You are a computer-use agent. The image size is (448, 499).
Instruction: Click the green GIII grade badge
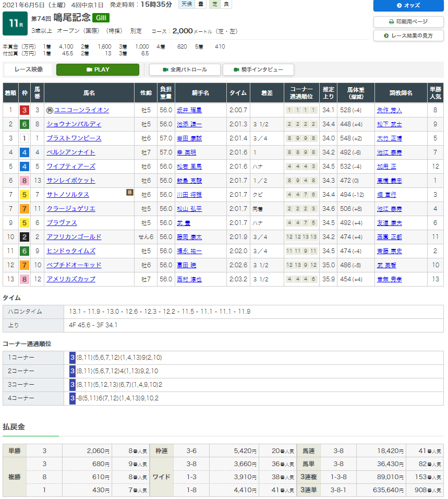[101, 18]
